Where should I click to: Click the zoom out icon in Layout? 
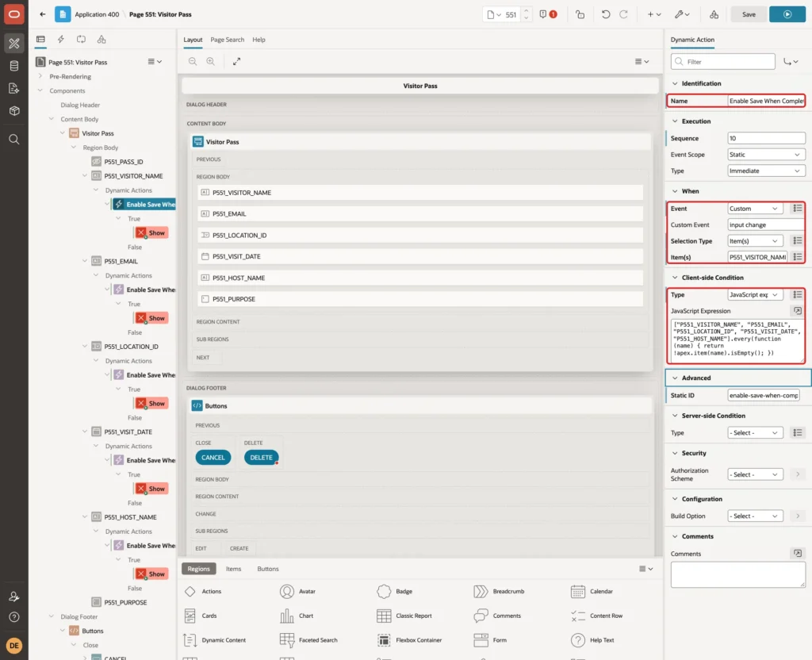pyautogui.click(x=193, y=62)
